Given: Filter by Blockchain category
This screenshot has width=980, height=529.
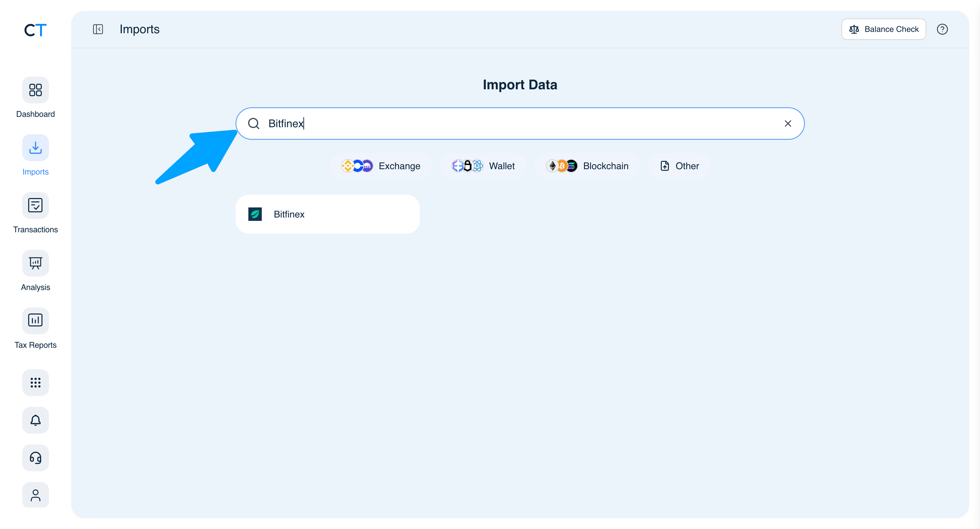Looking at the screenshot, I should 587,166.
